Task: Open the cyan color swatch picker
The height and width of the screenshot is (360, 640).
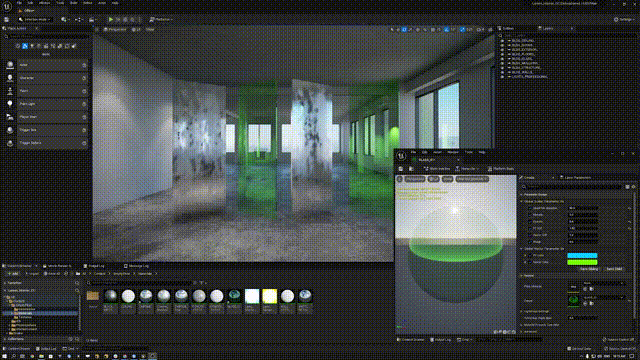Action: pos(582,256)
